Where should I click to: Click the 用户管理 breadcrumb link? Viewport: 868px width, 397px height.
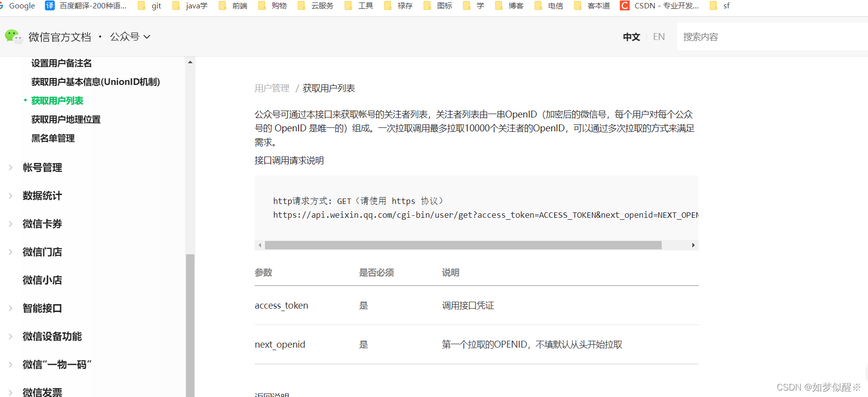click(272, 88)
